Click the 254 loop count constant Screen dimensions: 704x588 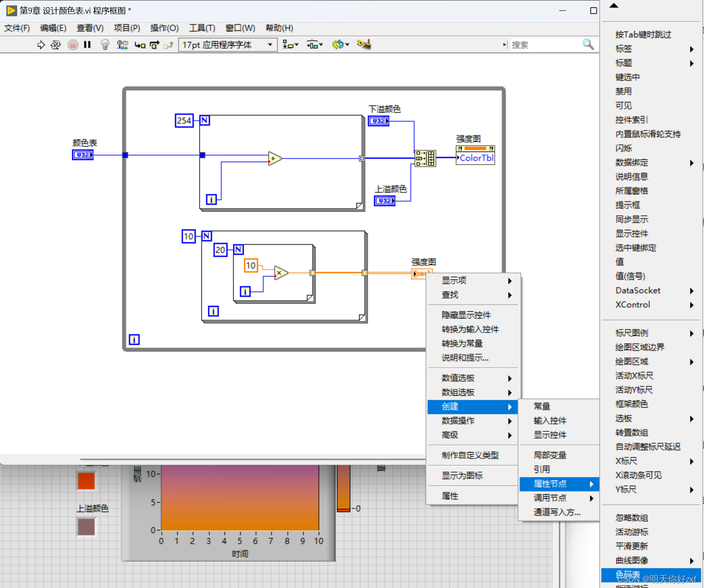pyautogui.click(x=184, y=120)
